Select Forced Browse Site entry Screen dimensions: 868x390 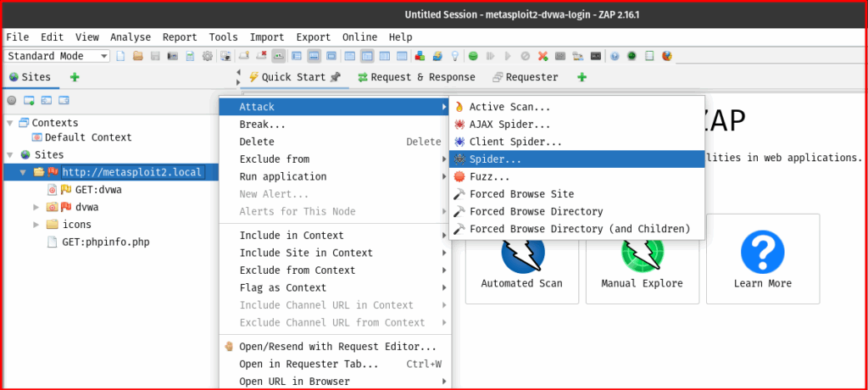pyautogui.click(x=576, y=194)
